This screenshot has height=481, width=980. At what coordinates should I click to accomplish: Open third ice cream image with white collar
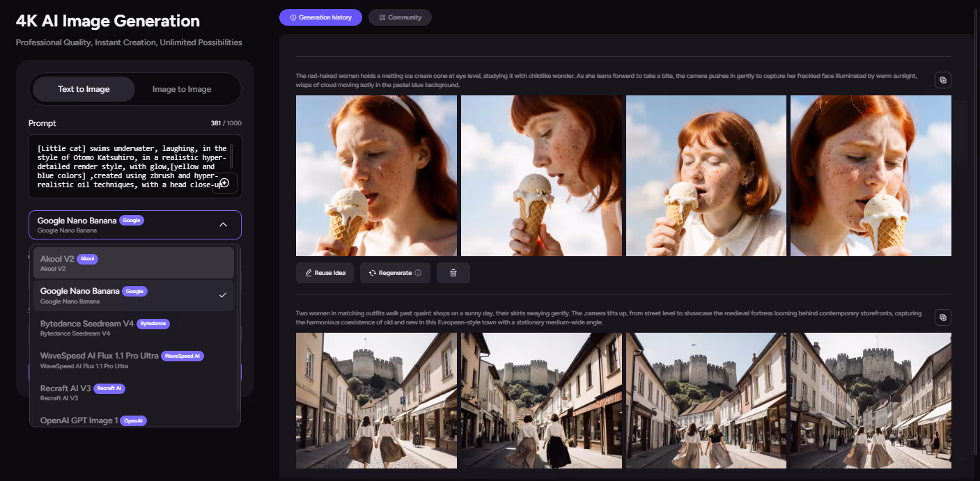pyautogui.click(x=706, y=175)
